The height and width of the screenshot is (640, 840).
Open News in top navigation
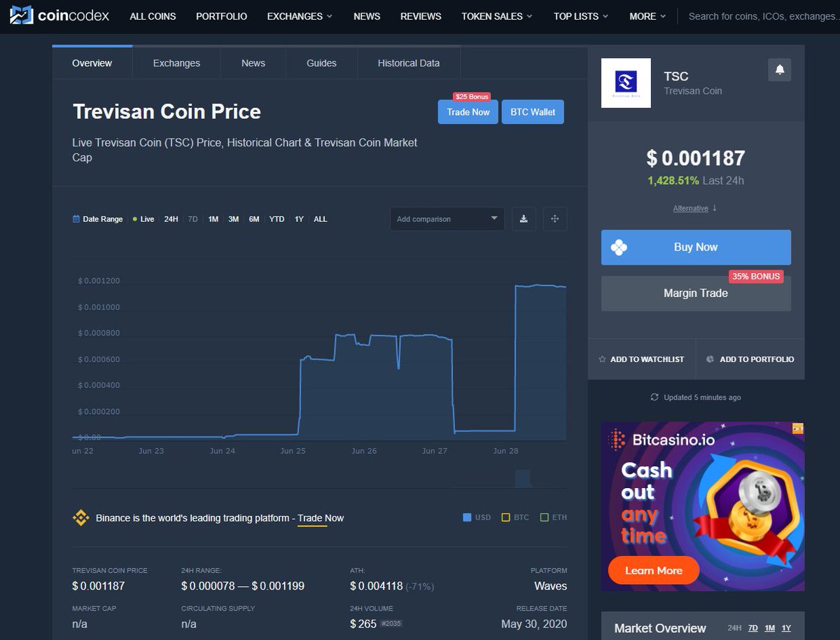[367, 16]
